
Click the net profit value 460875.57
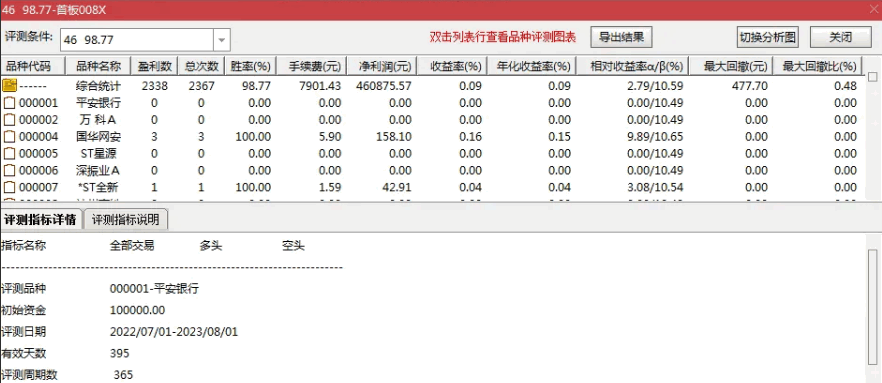click(x=384, y=86)
